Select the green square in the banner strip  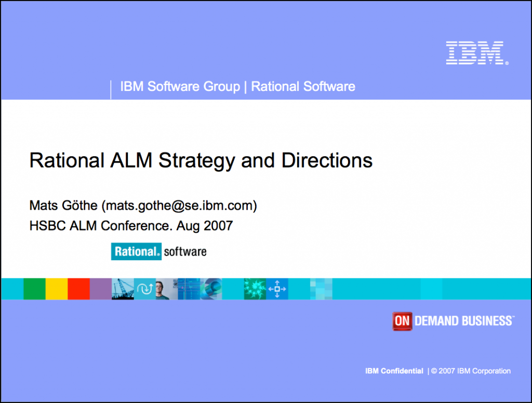pyautogui.click(x=34, y=289)
